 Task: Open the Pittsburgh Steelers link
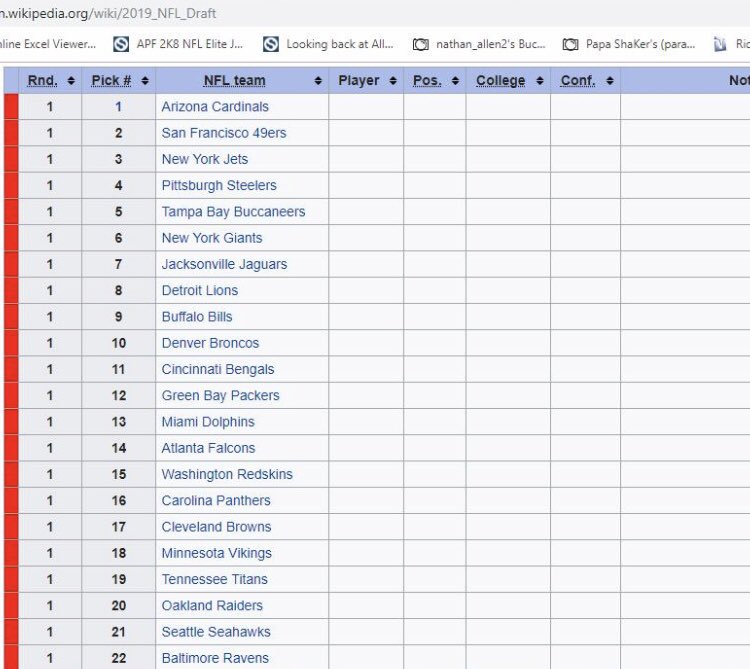click(219, 186)
